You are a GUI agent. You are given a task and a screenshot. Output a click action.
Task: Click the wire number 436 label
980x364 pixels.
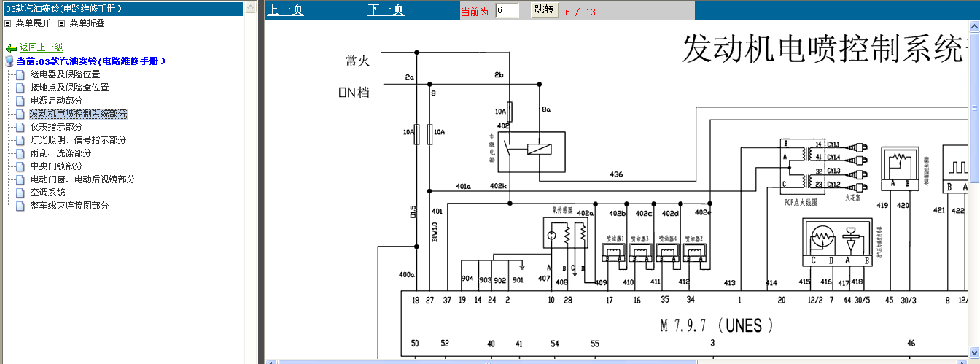point(616,174)
